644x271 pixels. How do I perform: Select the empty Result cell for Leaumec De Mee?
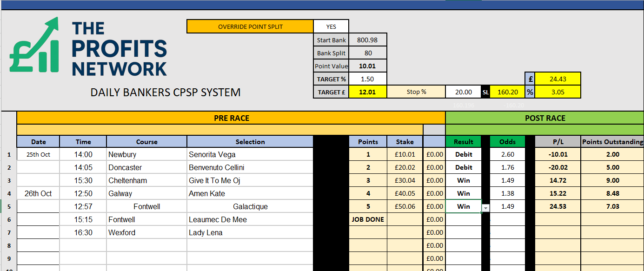click(463, 219)
